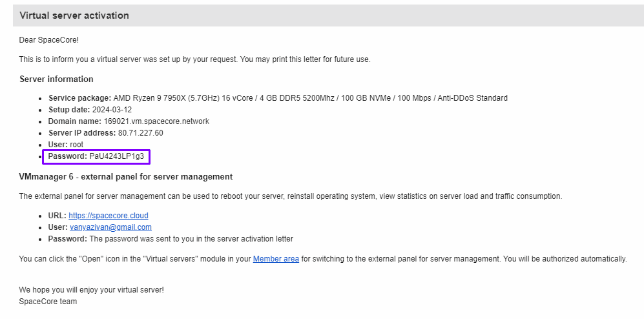
Task: Click the external panel reboot description paragraph
Action: (290, 196)
